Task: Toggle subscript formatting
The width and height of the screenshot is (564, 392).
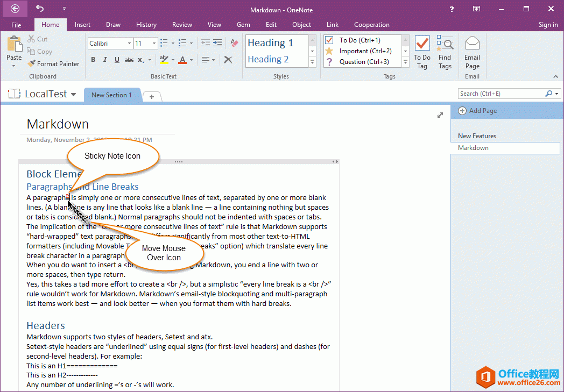Action: 142,60
